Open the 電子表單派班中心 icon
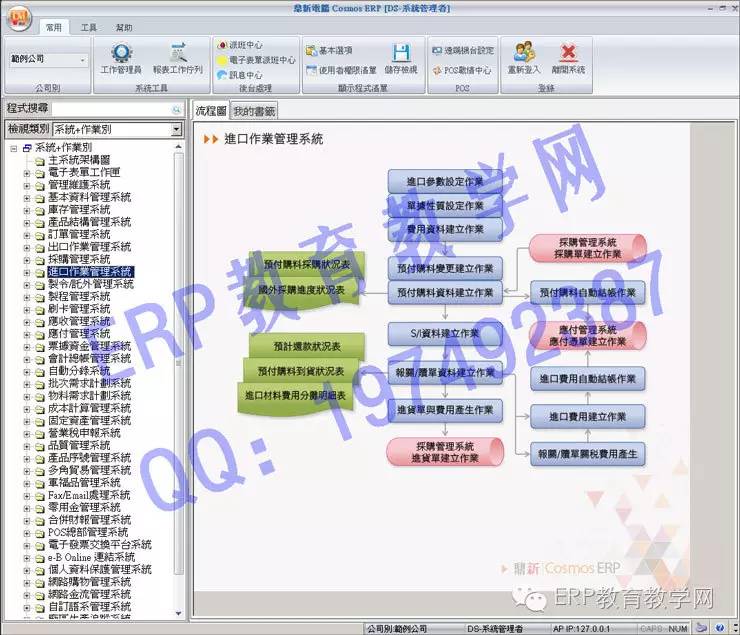Image resolution: width=740 pixels, height=635 pixels. 256,60
